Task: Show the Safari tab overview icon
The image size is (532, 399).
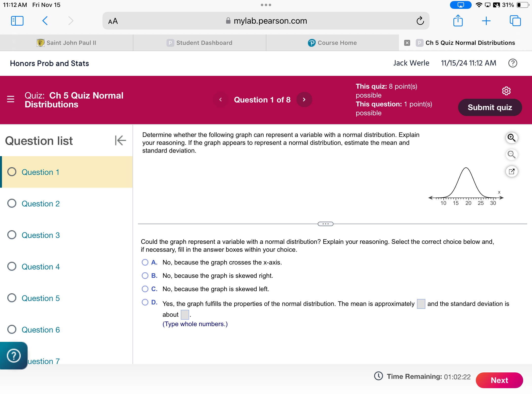Action: pos(515,21)
